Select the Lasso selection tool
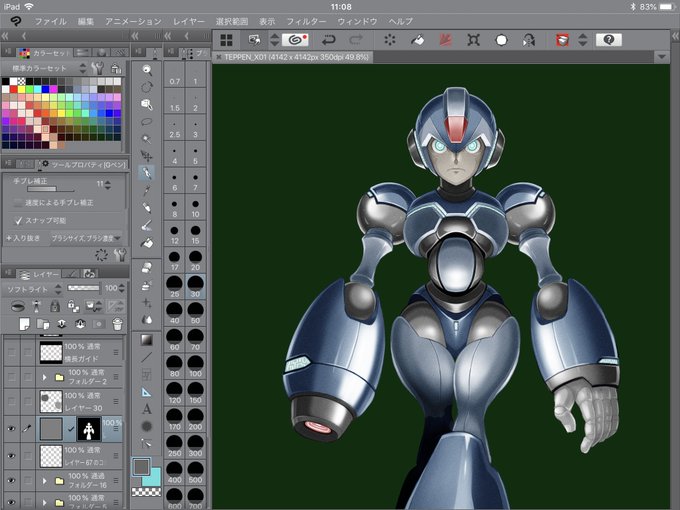680x510 pixels. pyautogui.click(x=147, y=121)
